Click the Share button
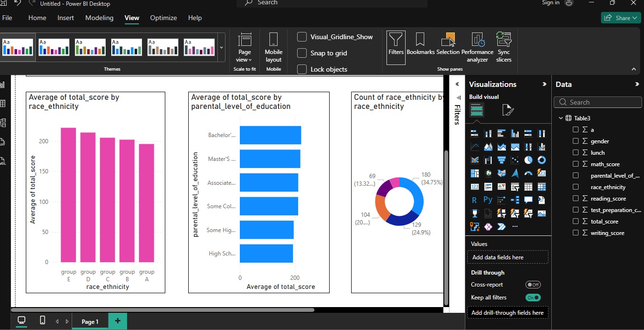This screenshot has height=330, width=644. (621, 18)
